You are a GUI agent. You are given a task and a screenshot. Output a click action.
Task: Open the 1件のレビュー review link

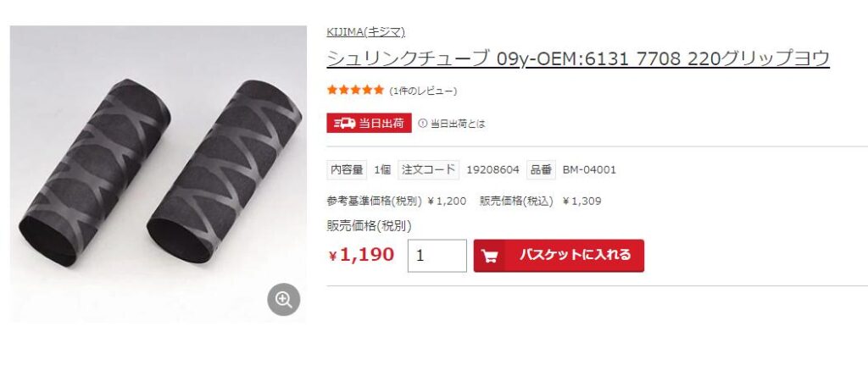pyautogui.click(x=423, y=91)
